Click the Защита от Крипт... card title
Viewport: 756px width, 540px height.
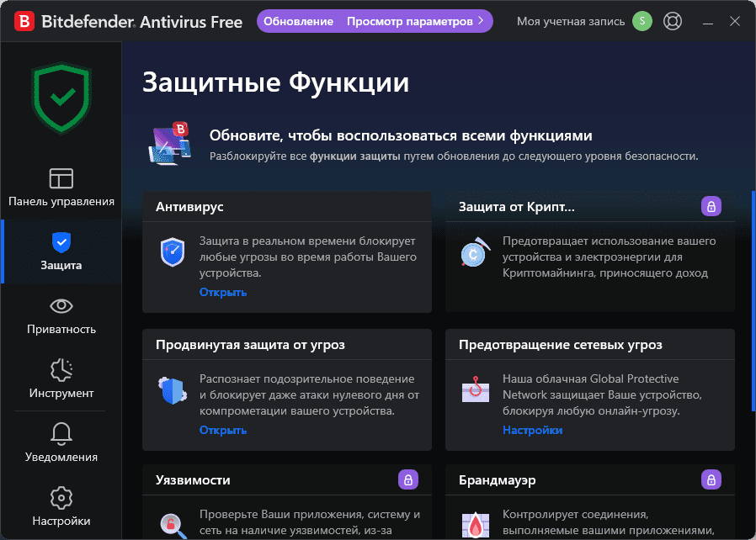(x=516, y=207)
